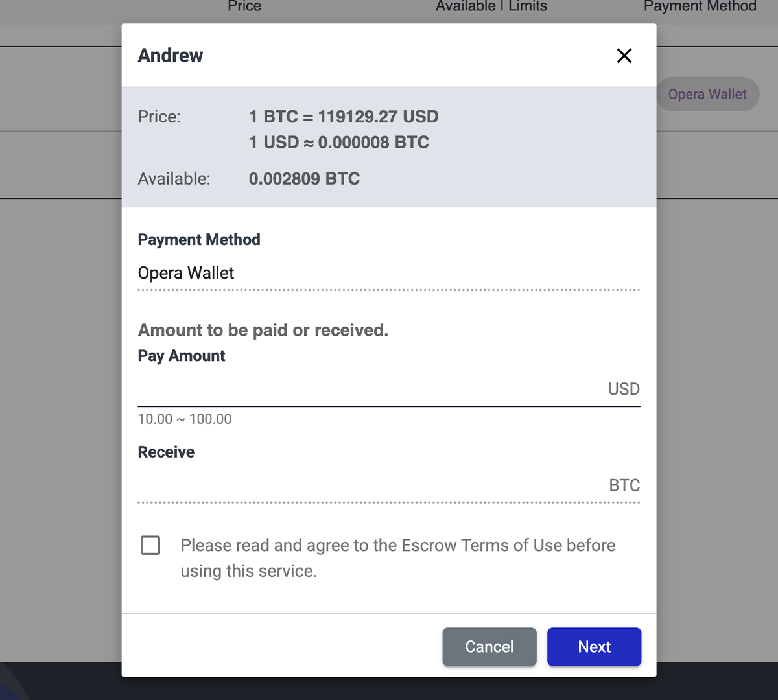The width and height of the screenshot is (778, 700).
Task: Click the Price column header
Action: [x=244, y=6]
